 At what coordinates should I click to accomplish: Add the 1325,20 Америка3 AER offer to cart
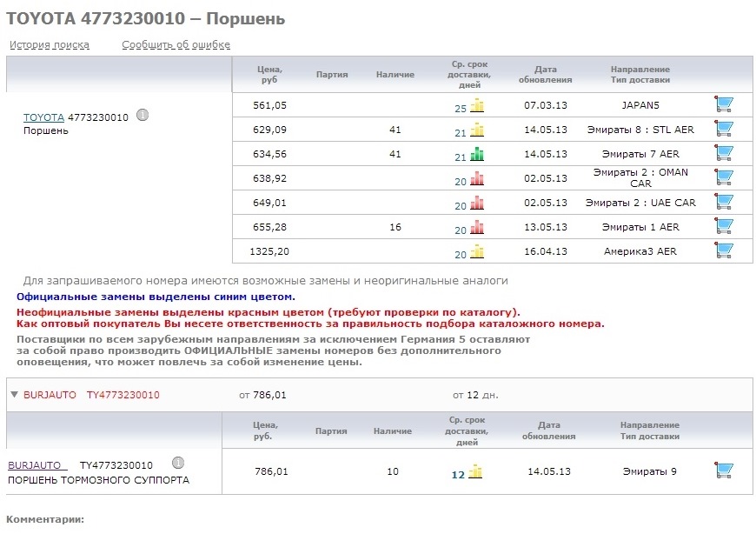[724, 250]
